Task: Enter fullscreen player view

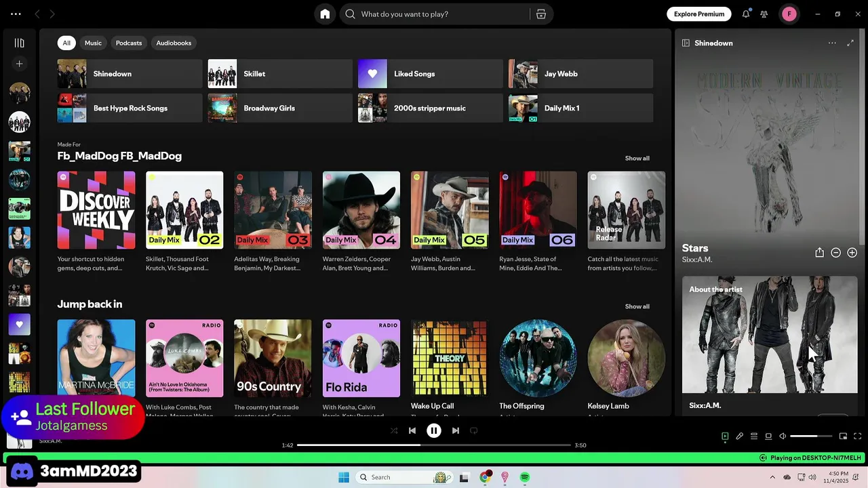Action: pyautogui.click(x=858, y=436)
